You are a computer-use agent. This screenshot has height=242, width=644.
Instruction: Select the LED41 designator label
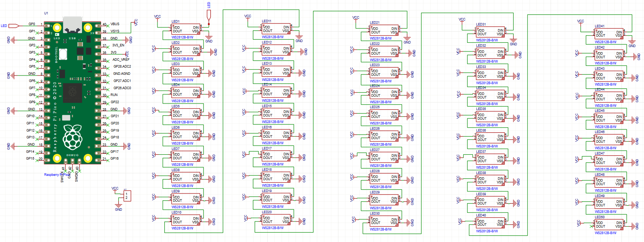[599, 26]
